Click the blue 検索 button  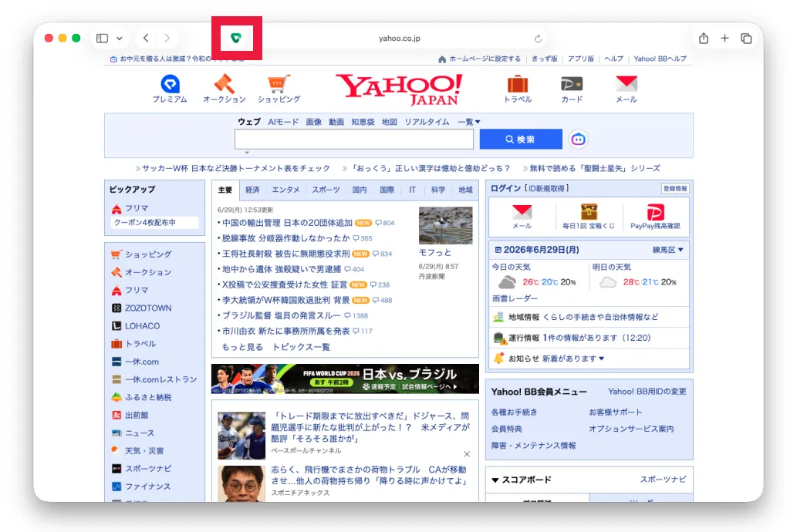click(521, 140)
